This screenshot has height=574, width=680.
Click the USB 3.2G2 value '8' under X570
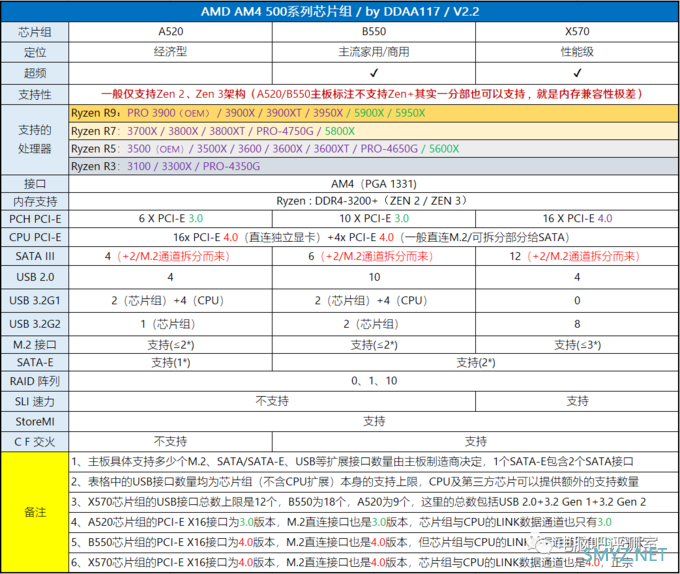point(577,324)
